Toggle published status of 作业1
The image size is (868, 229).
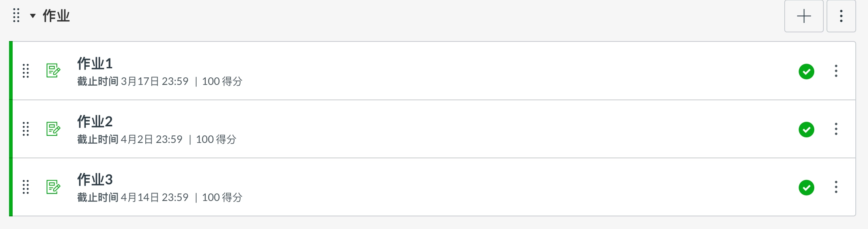click(806, 71)
